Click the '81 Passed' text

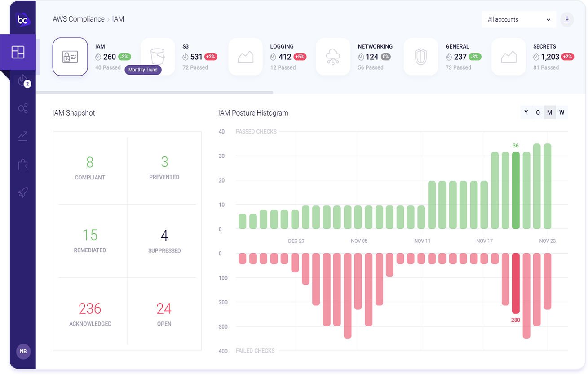pyautogui.click(x=546, y=67)
